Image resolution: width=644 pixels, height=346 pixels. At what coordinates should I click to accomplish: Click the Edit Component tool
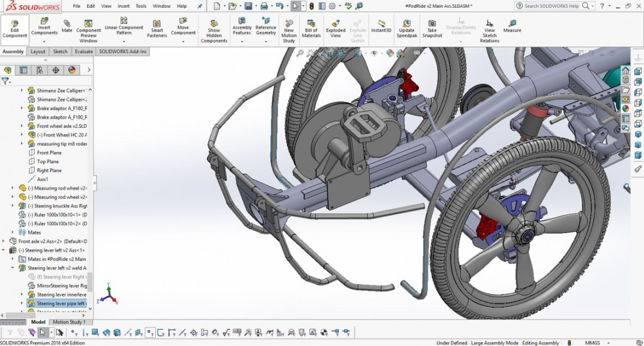pos(15,30)
